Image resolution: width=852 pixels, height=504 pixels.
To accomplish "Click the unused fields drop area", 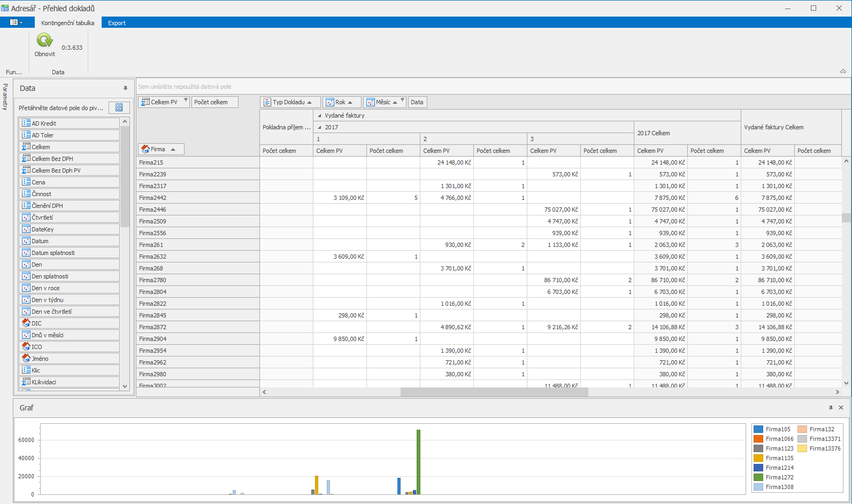I will coord(493,87).
